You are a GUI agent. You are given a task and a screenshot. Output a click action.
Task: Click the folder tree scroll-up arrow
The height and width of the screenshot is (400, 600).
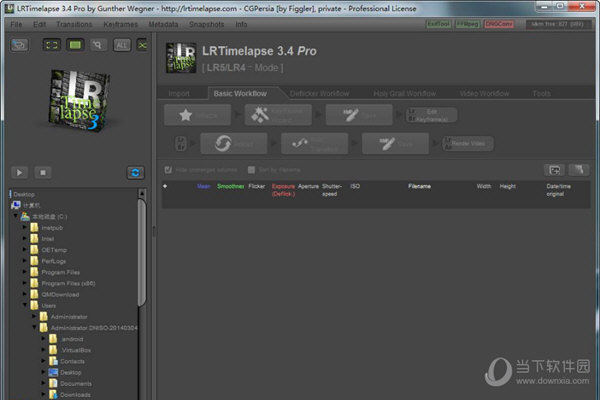click(x=142, y=193)
